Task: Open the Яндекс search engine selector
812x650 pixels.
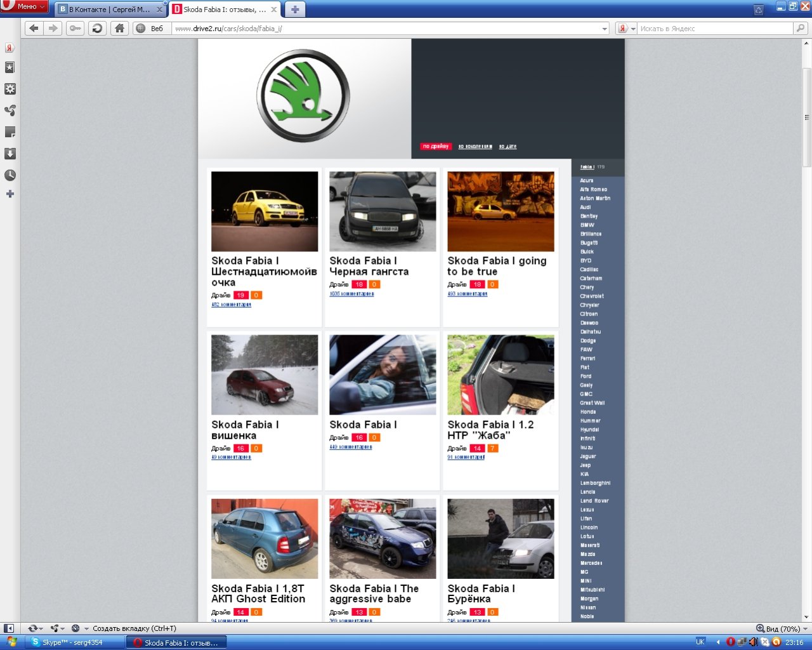Action: pos(627,29)
